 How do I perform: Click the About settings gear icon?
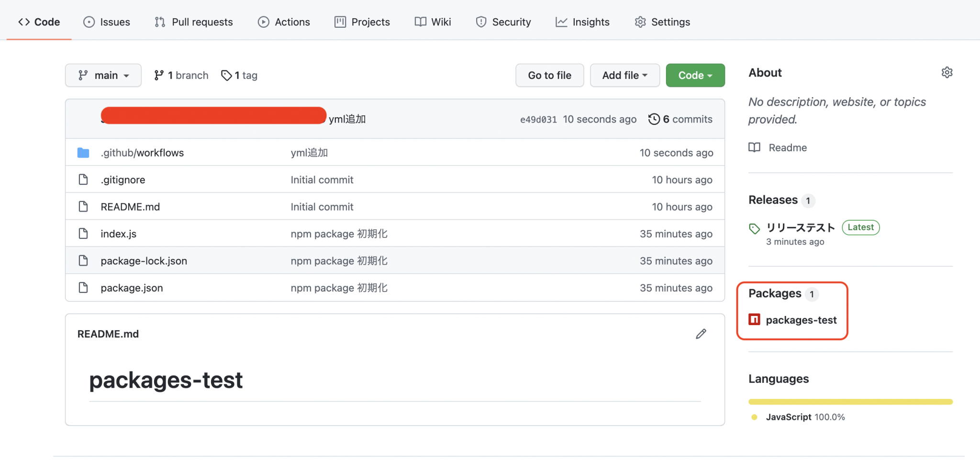tap(947, 72)
